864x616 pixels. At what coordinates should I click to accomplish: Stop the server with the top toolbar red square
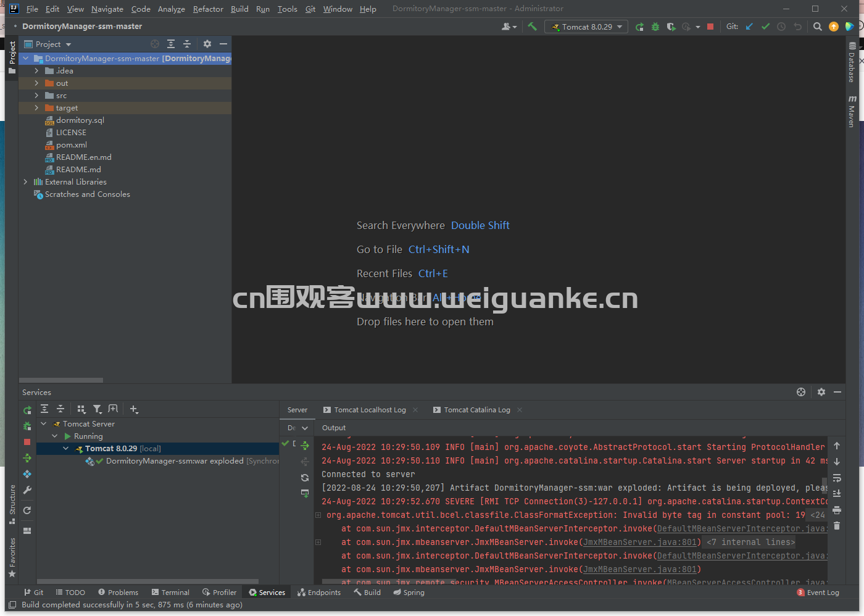pyautogui.click(x=710, y=27)
